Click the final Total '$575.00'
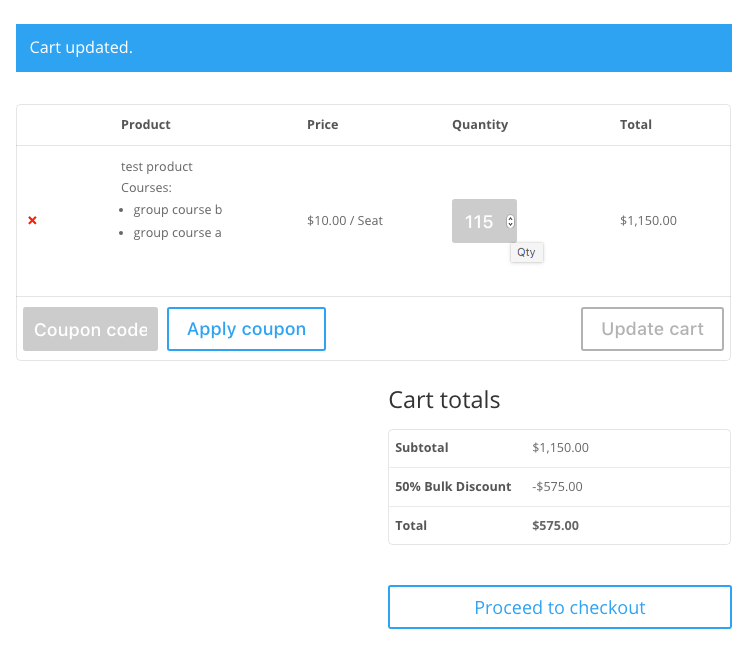 point(555,526)
